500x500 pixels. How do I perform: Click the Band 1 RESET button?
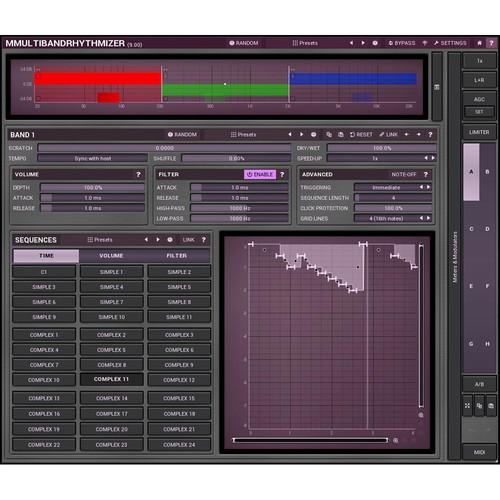pyautogui.click(x=361, y=134)
